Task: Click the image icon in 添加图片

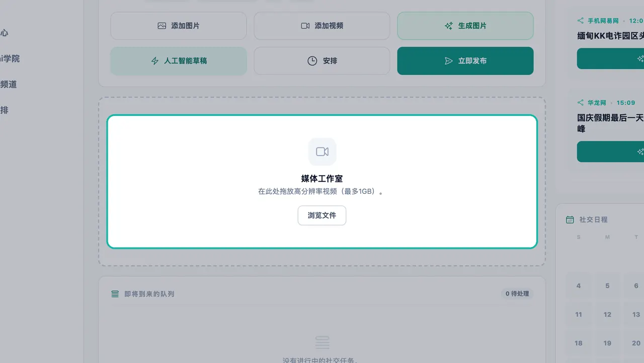Action: [162, 26]
